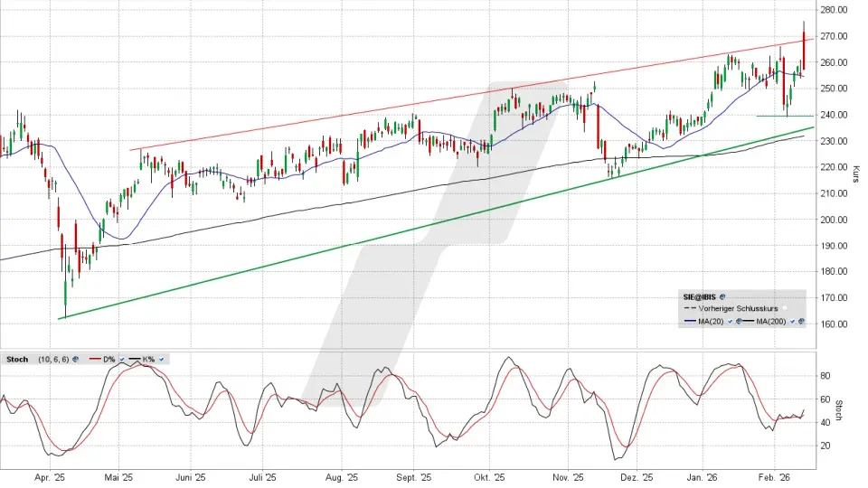Viewport: 868px width, 488px height.
Task: Click the 200.00 price axis label
Action: [x=834, y=220]
